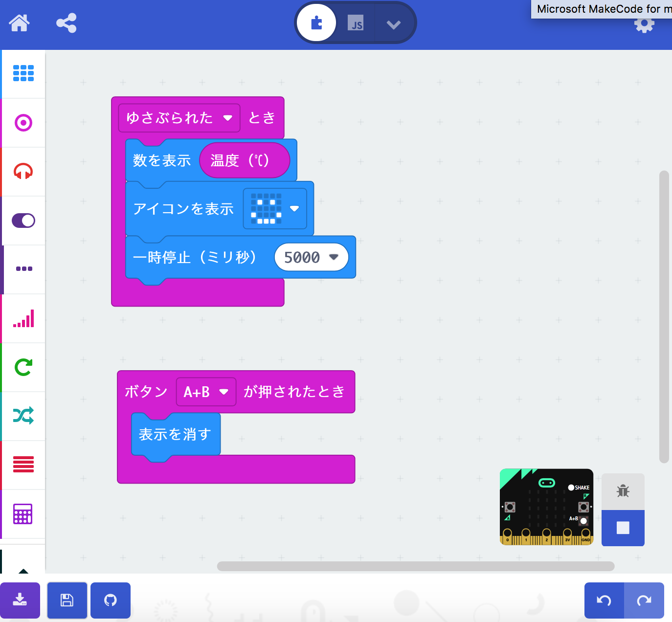The width and height of the screenshot is (672, 622).
Task: Switch to Blocks editor view
Action: tap(316, 22)
